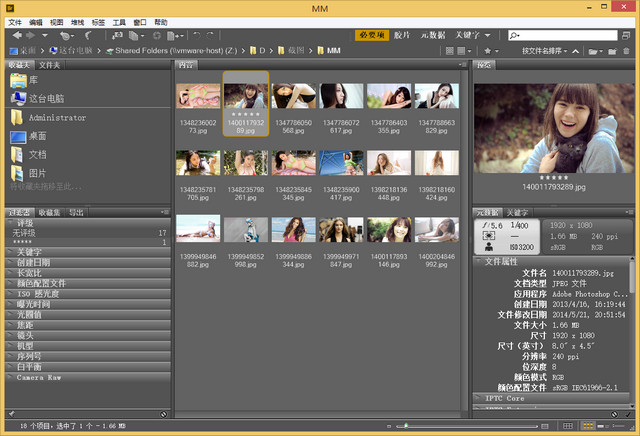Click the Back navigation arrow in toolbar
Viewport: 640px width, 436px height.
pos(17,35)
